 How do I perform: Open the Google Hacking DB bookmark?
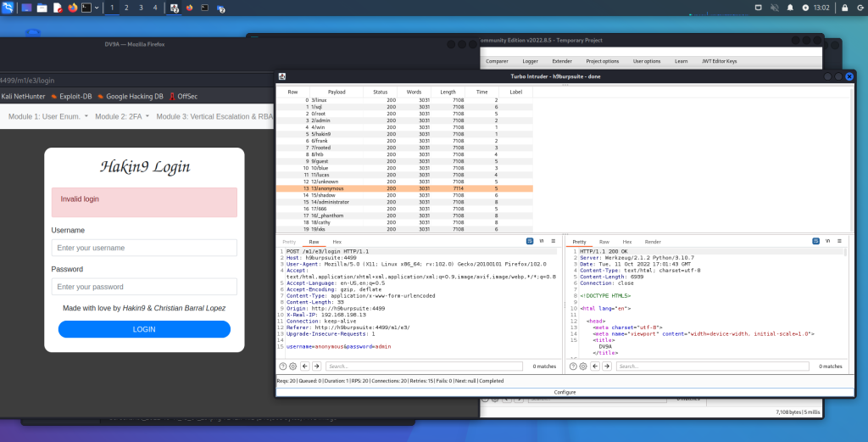130,97
